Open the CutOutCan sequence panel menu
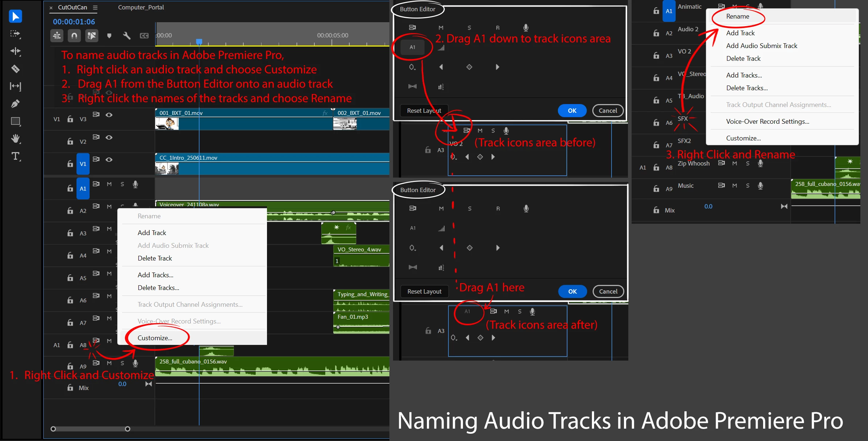The image size is (868, 441). coord(95,7)
